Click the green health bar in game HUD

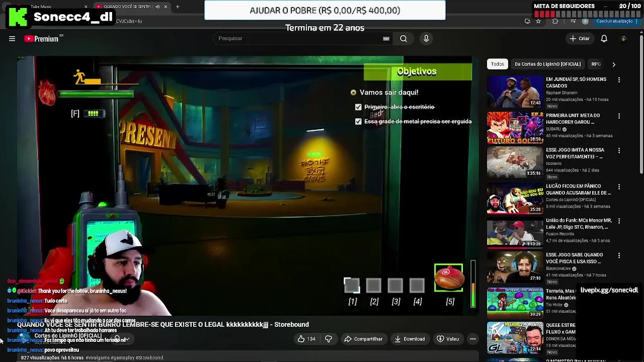coord(96,94)
